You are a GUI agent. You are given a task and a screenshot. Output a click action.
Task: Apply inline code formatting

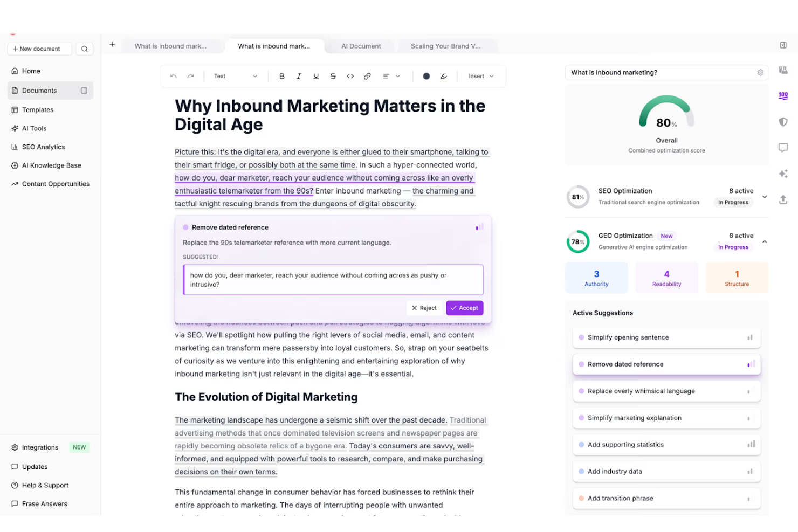pyautogui.click(x=350, y=77)
